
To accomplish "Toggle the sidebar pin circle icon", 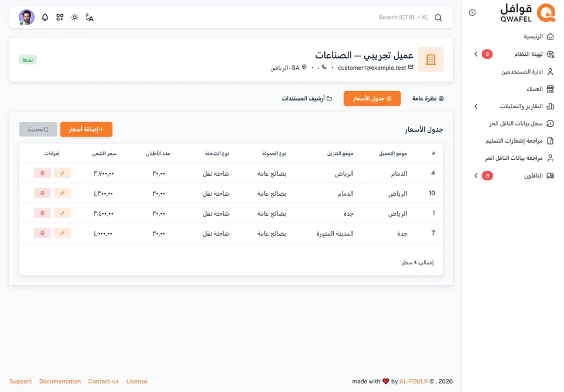I will click(x=472, y=12).
